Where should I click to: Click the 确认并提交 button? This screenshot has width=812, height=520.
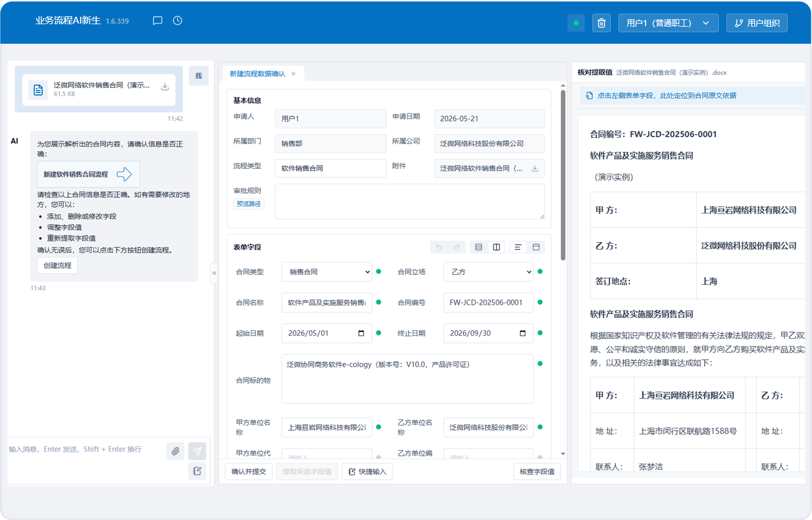(249, 472)
